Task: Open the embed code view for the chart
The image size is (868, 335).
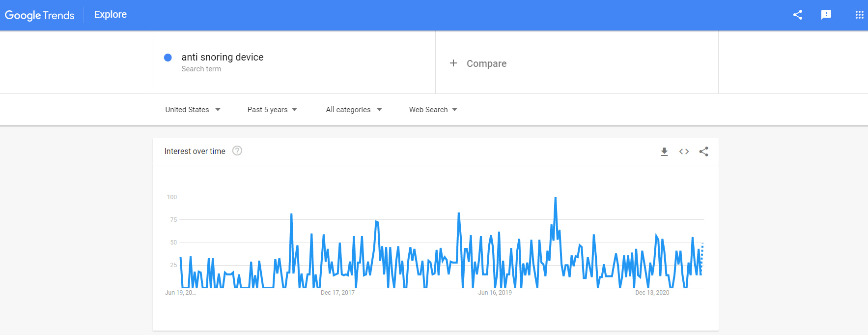Action: pos(684,152)
